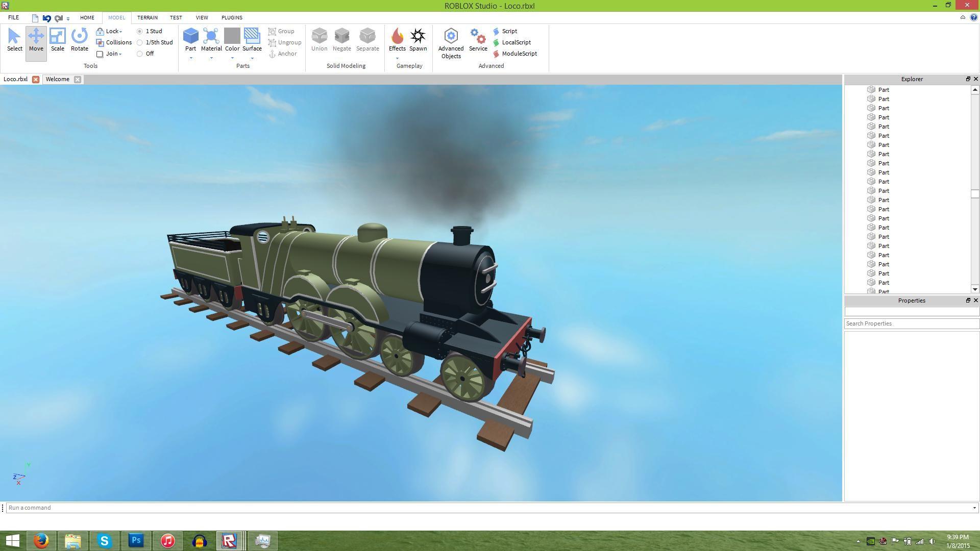Insert a new ModuleScript
The width and height of the screenshot is (980, 551).
point(519,54)
